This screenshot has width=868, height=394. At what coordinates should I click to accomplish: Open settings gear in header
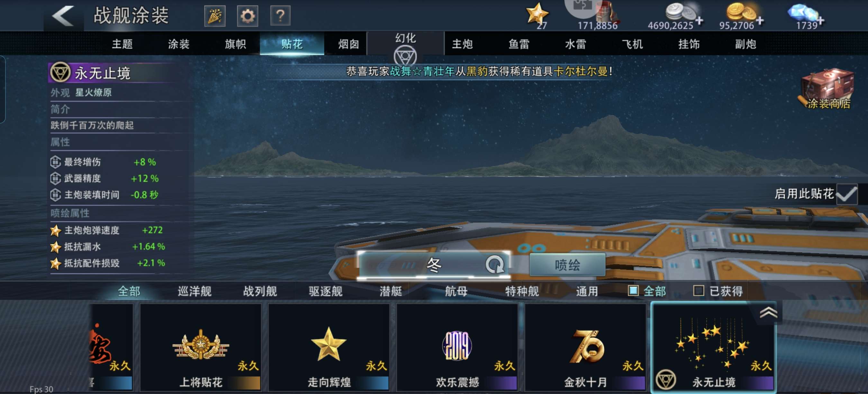248,16
